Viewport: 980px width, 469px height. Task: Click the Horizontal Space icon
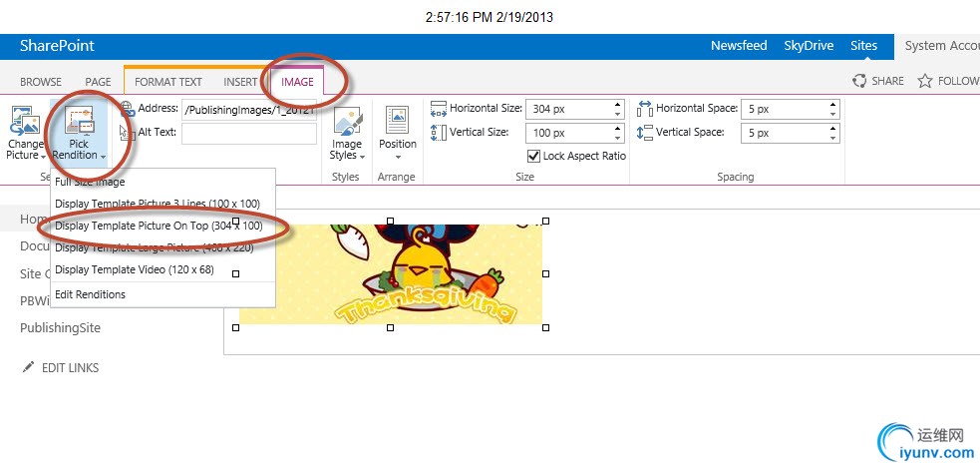(x=644, y=109)
